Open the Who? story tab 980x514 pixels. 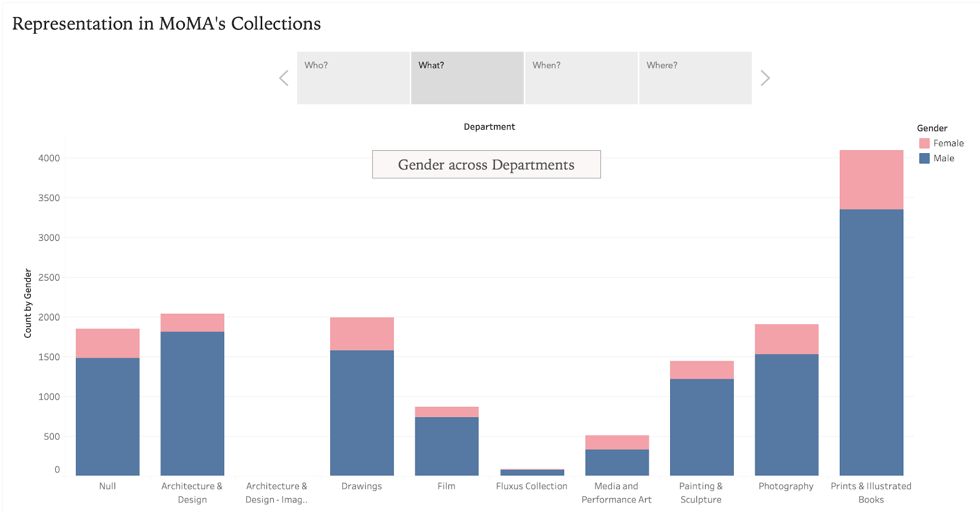pyautogui.click(x=353, y=78)
